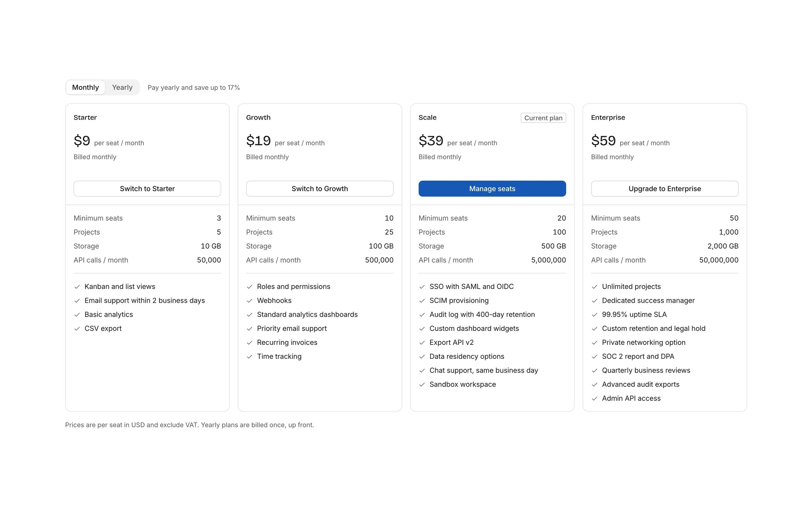Screen dimensions: 812x508
Task: Click the Switch to Starter button
Action: 147,189
